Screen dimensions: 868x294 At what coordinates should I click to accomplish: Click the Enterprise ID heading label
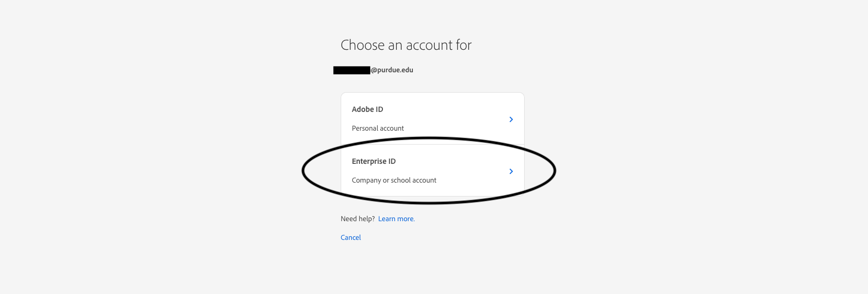(374, 161)
